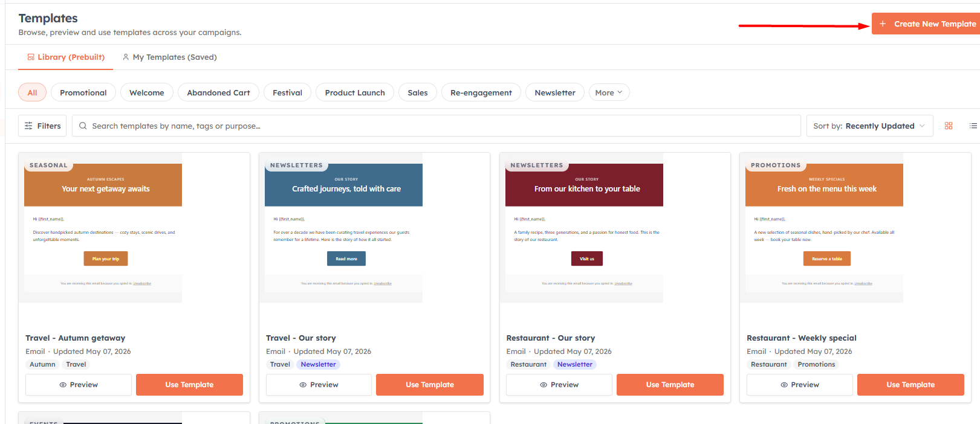Open My Templates (Saved) tab

click(x=169, y=57)
